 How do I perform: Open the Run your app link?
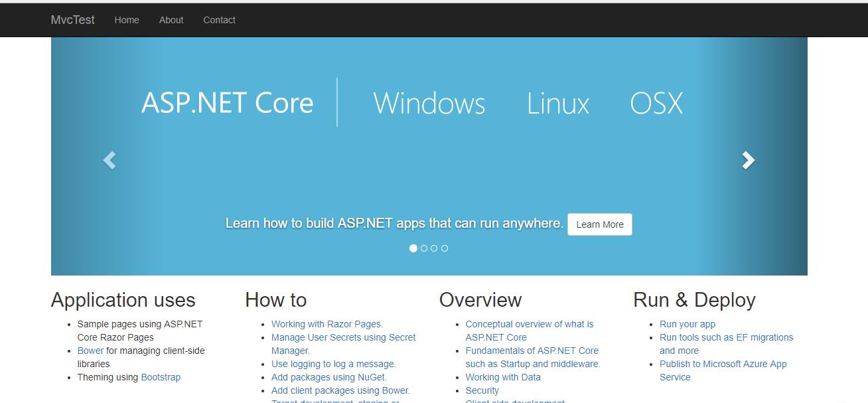[x=687, y=324]
